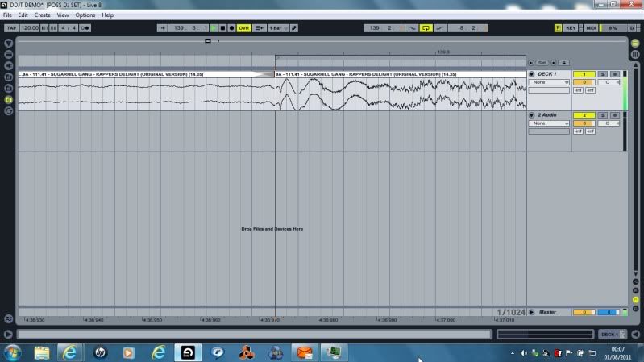Open the Create menu
Viewport: 644px width, 362px height.
42,15
